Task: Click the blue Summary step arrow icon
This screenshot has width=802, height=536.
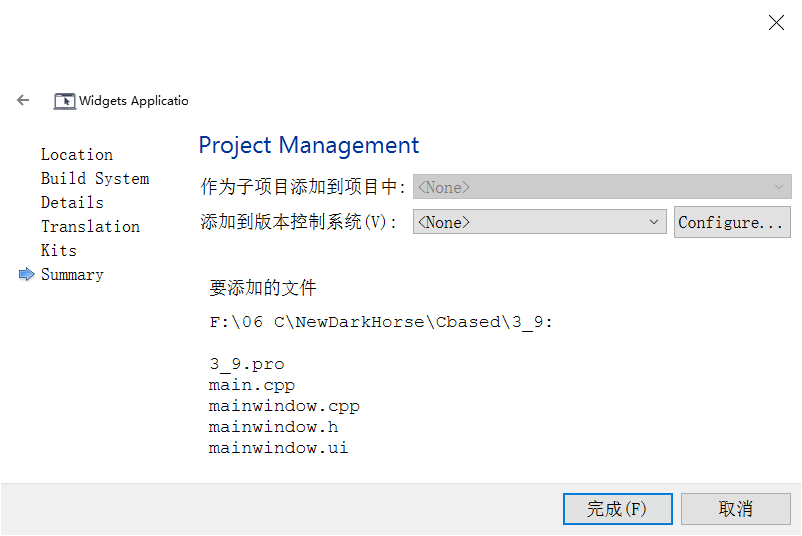Action: click(27, 274)
